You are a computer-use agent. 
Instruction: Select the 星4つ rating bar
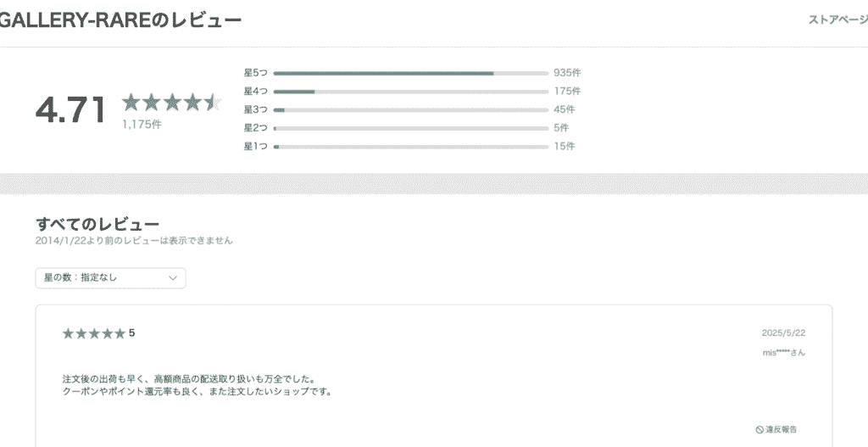pos(411,92)
